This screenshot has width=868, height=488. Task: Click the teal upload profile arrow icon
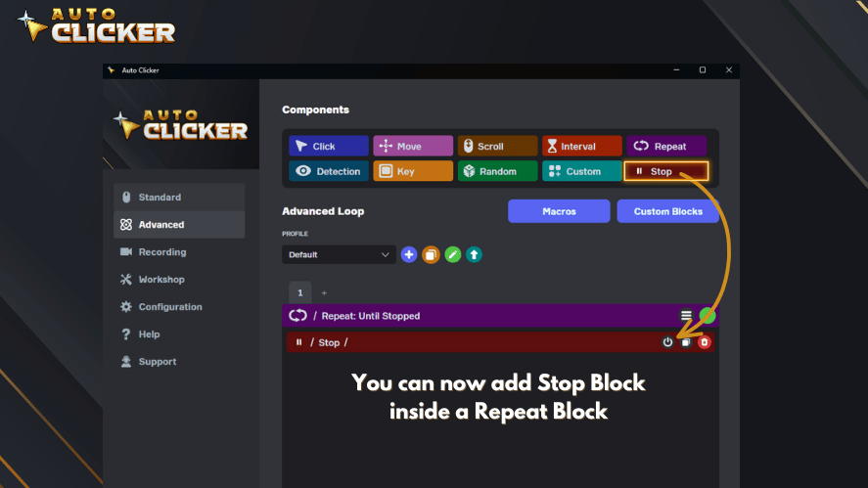(x=474, y=254)
